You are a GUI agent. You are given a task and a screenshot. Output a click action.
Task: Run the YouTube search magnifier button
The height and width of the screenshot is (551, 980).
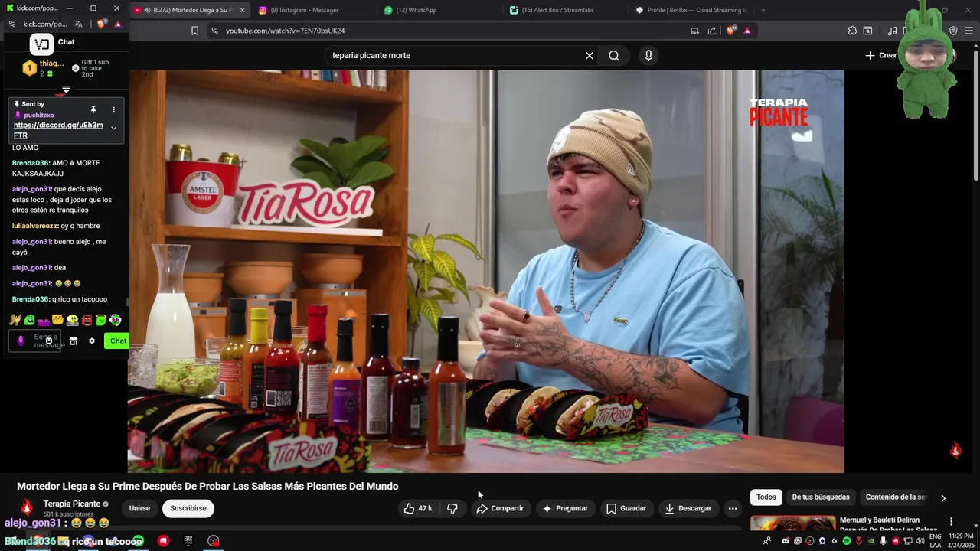[x=614, y=55]
